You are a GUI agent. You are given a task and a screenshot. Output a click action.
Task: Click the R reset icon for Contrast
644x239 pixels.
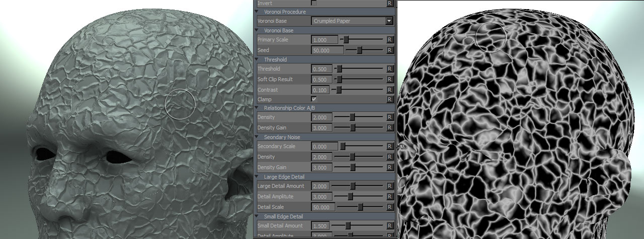pyautogui.click(x=389, y=90)
